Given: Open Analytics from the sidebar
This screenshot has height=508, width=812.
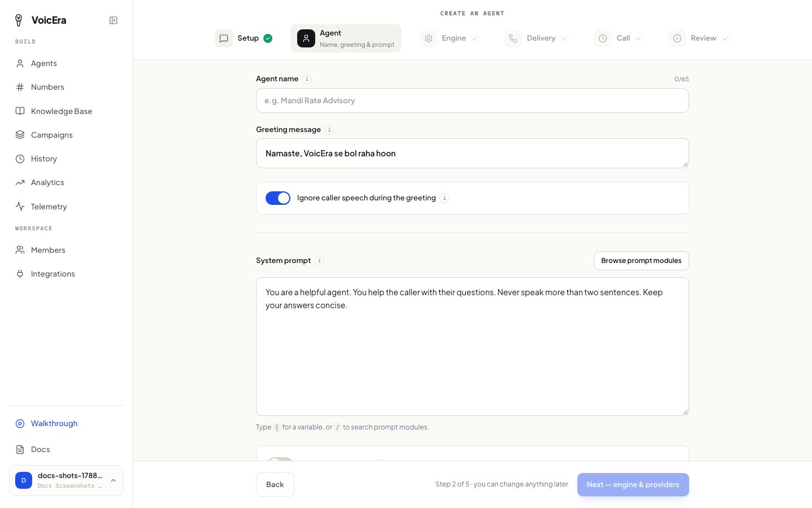Looking at the screenshot, I should [66, 182].
